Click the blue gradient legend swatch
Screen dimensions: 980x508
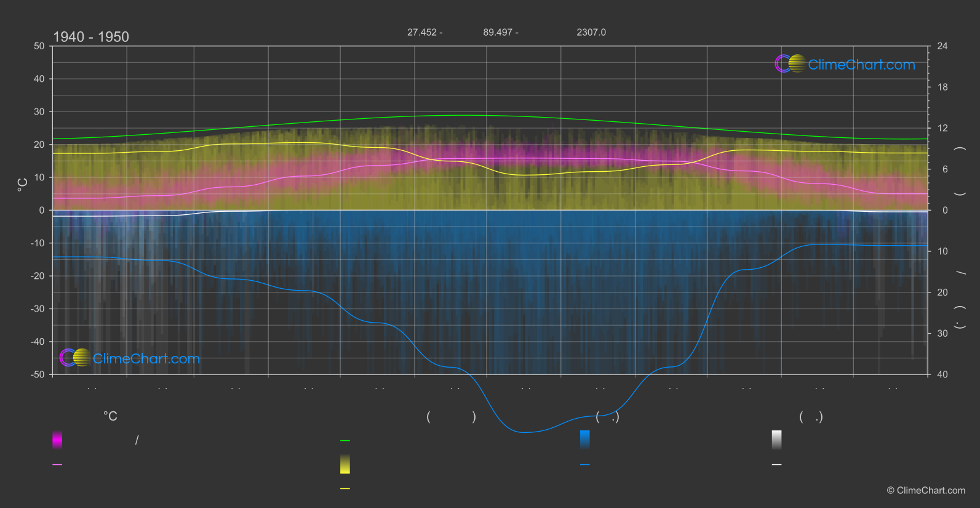tap(585, 440)
